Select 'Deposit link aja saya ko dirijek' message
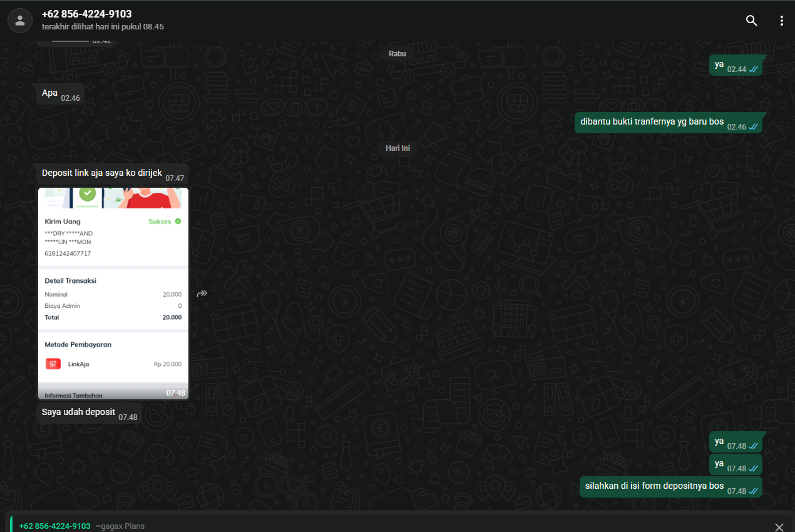 (113, 174)
